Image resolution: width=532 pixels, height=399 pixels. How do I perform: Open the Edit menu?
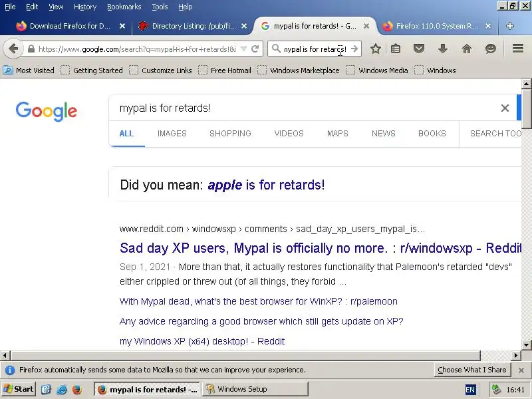32,7
